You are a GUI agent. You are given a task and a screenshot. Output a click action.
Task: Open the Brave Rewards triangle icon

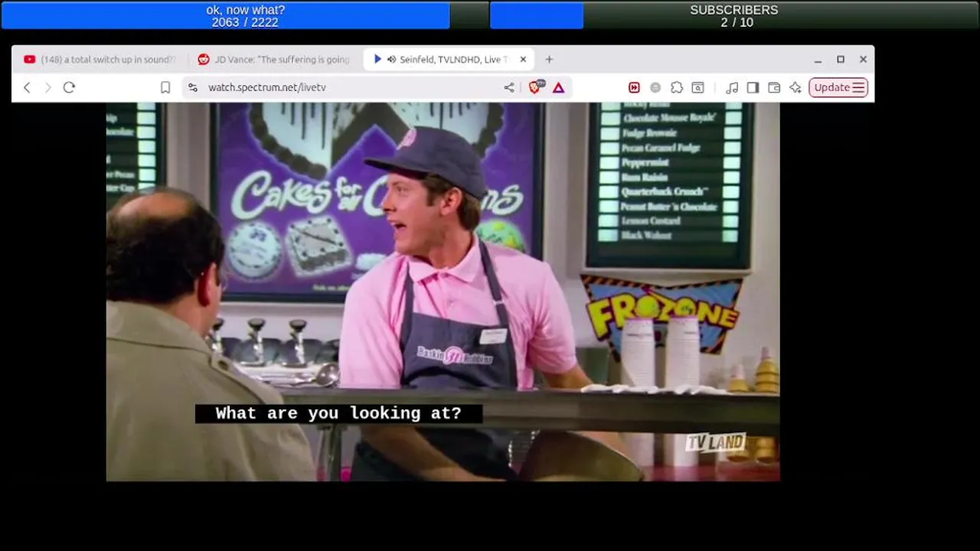coord(559,87)
